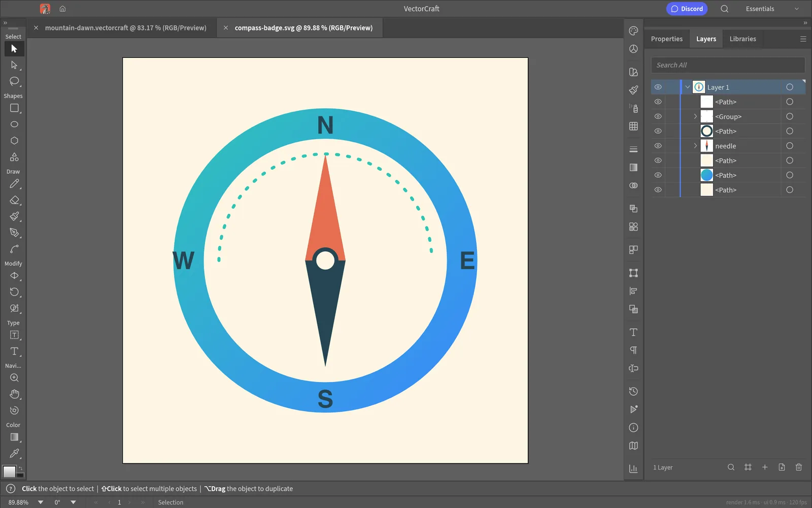Open the zoom percentage dropdown

(41, 502)
